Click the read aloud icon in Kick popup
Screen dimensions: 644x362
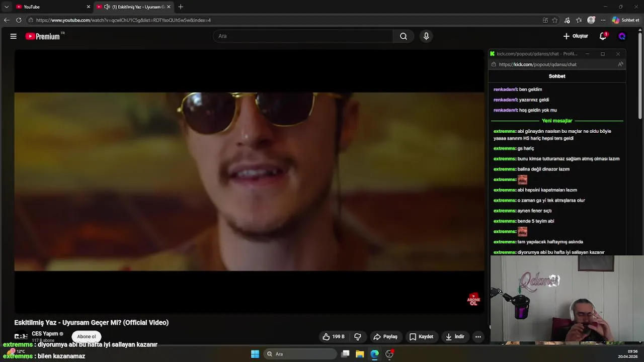click(x=620, y=64)
